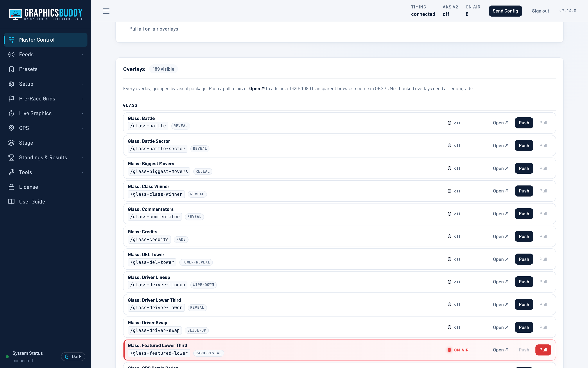
Task: Click off status of Glass: Battle
Action: [454, 123]
